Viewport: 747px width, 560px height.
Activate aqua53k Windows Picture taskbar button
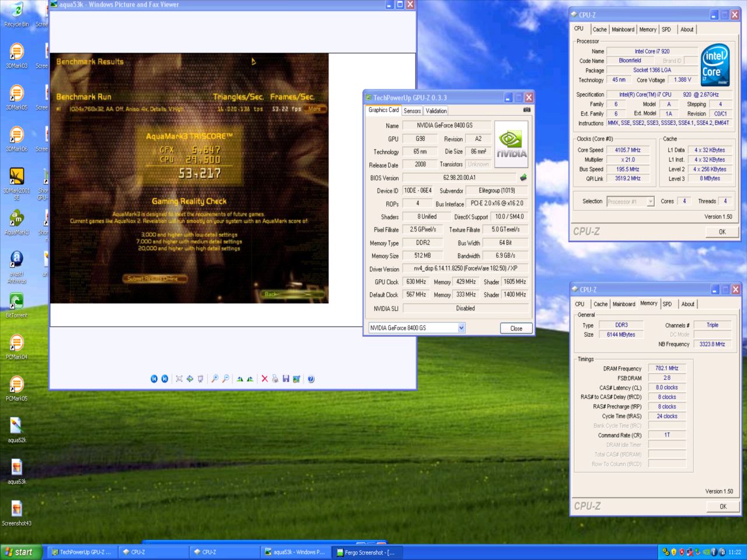pyautogui.click(x=295, y=552)
